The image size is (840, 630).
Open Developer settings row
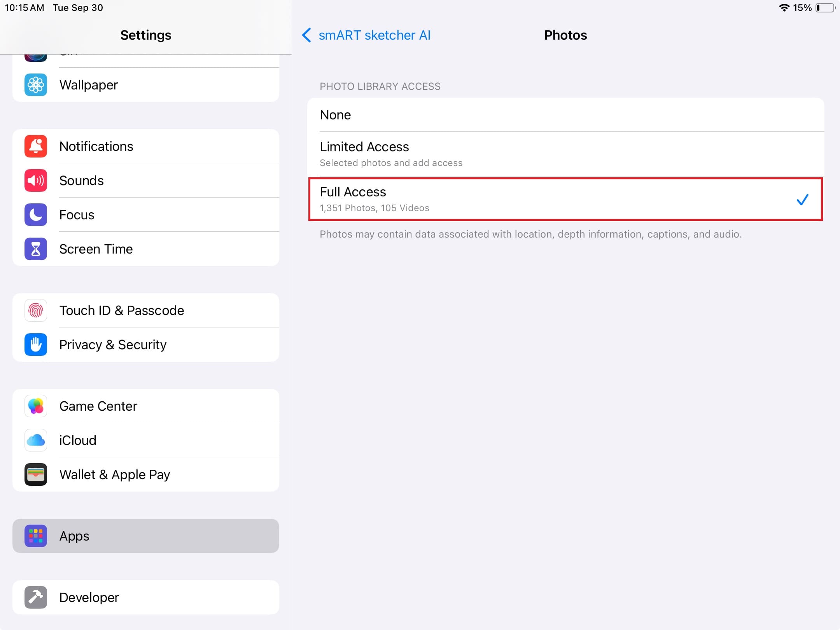point(145,597)
